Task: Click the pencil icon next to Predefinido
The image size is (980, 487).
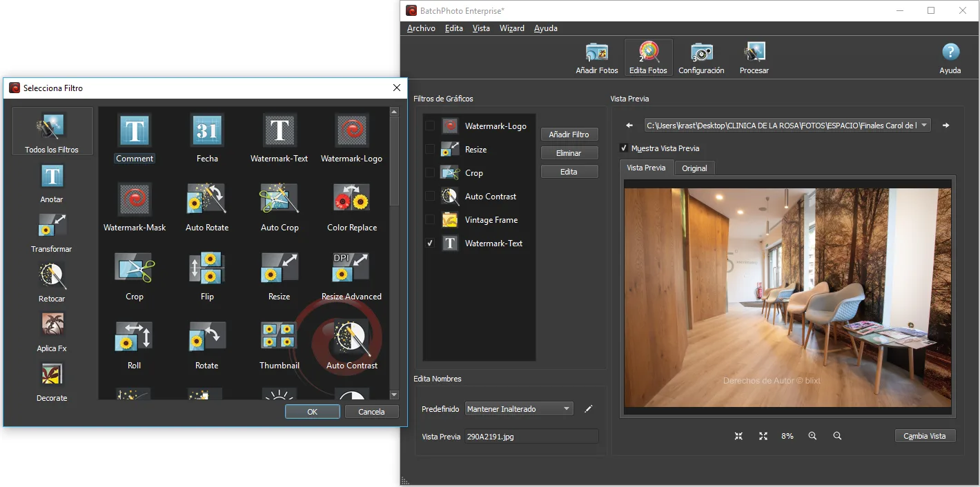Action: point(588,409)
